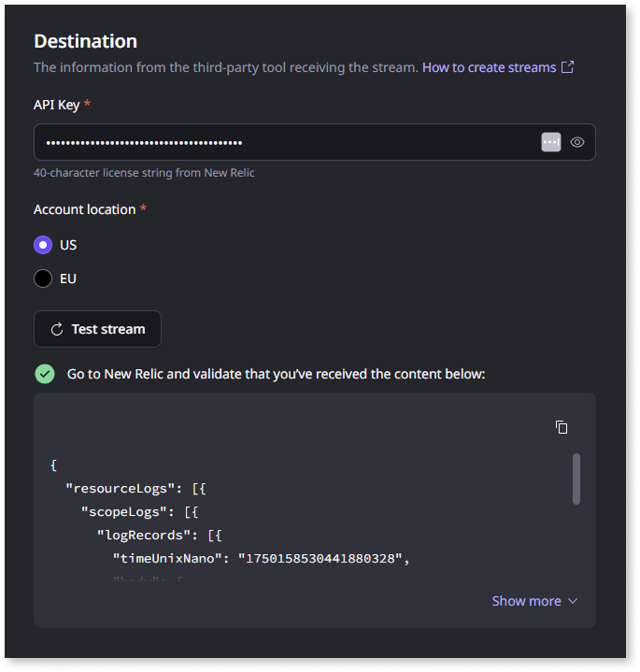640x672 pixels.
Task: Click the 40-character license string hint text
Action: (x=144, y=173)
